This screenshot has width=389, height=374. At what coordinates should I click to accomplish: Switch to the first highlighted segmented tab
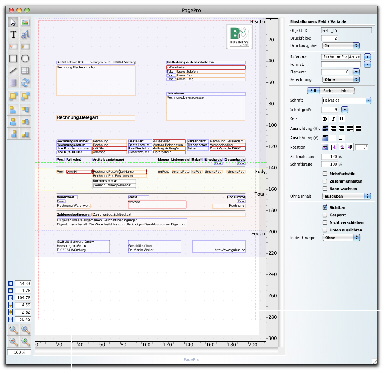(x=313, y=91)
